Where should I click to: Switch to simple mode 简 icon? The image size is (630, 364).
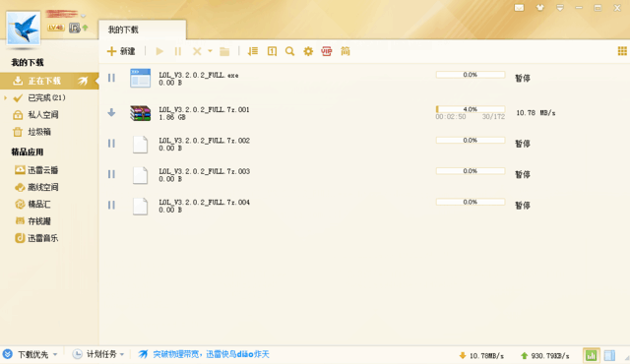pos(346,51)
